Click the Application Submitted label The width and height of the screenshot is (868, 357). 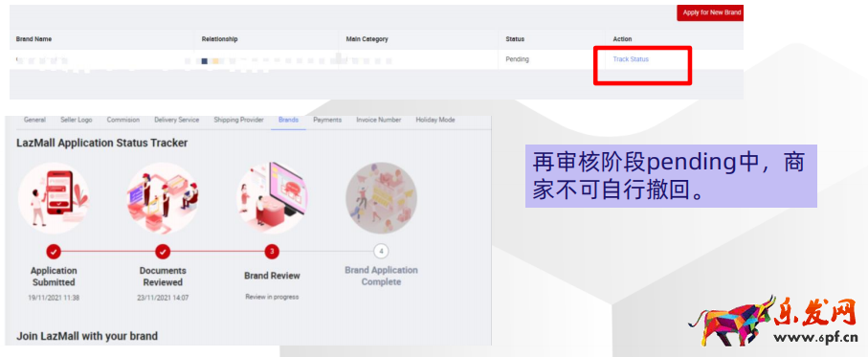click(x=54, y=277)
